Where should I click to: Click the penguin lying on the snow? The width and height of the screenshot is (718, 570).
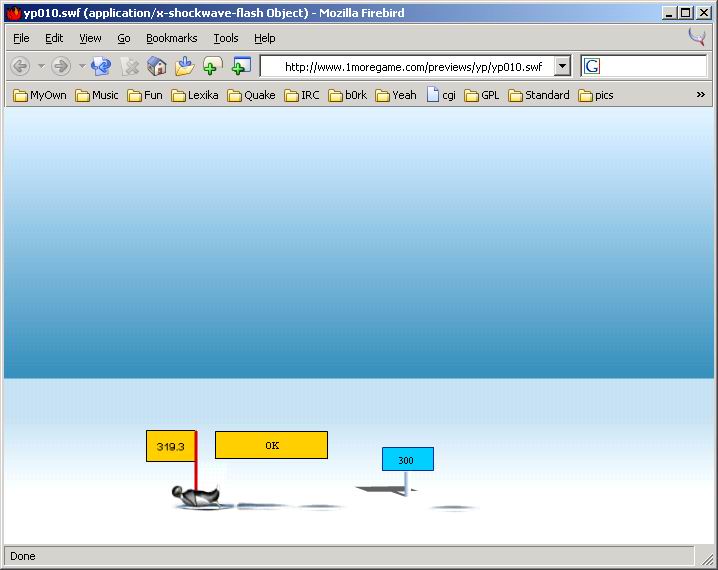click(x=196, y=496)
